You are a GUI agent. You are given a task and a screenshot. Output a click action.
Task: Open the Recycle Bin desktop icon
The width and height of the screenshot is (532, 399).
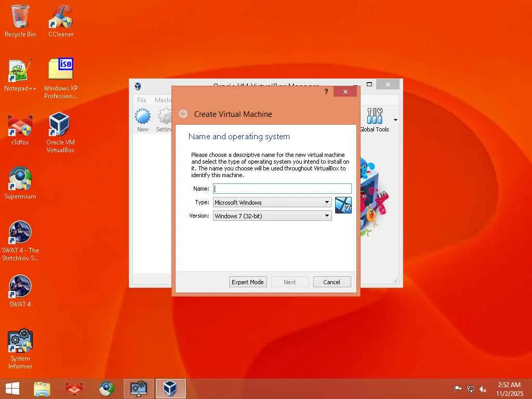pyautogui.click(x=20, y=20)
